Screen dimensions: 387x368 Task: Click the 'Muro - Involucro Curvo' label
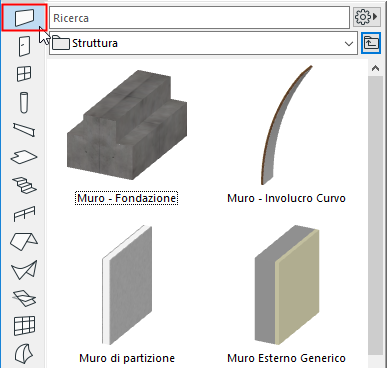tap(286, 198)
